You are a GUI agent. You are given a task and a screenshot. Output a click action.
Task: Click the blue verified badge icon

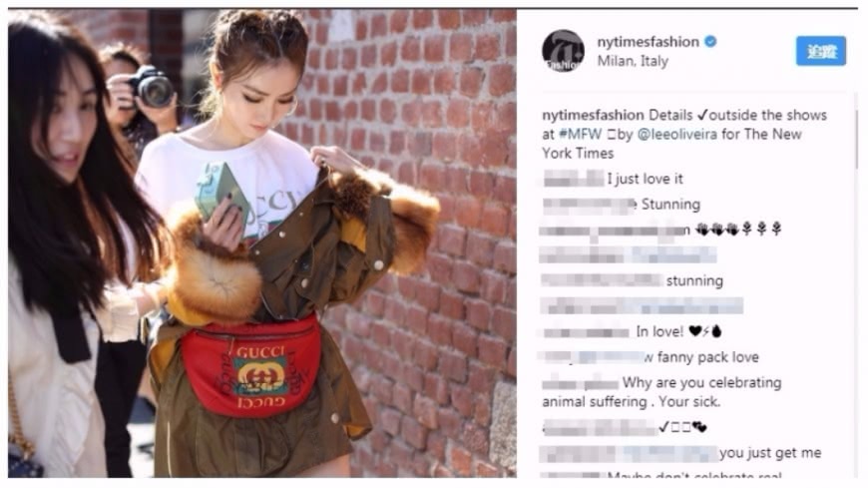710,42
